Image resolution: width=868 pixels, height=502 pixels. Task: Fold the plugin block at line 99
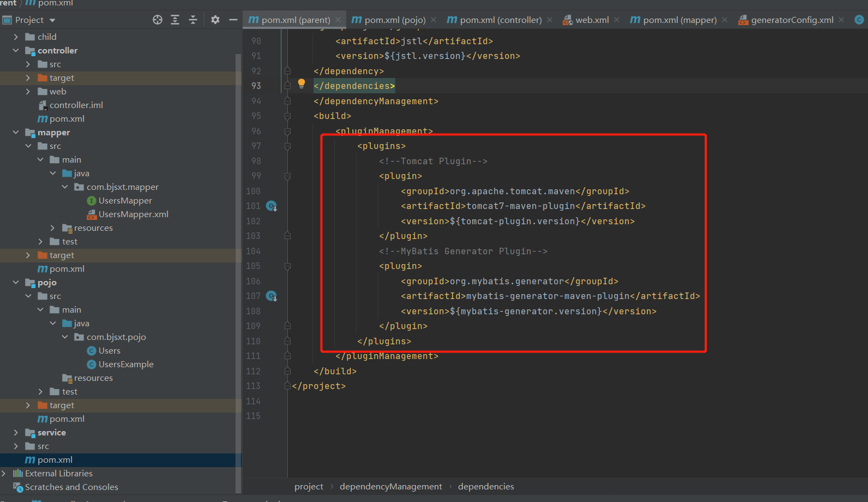[x=287, y=176]
